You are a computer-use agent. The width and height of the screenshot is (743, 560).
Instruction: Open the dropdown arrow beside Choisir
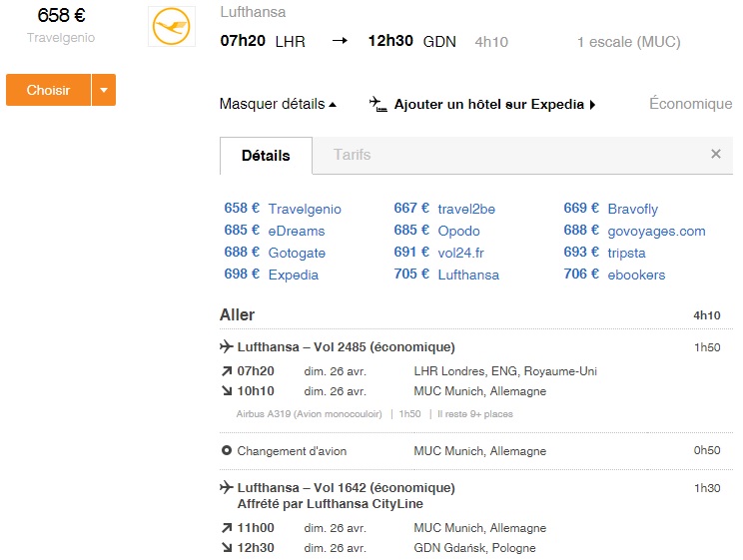click(x=104, y=90)
